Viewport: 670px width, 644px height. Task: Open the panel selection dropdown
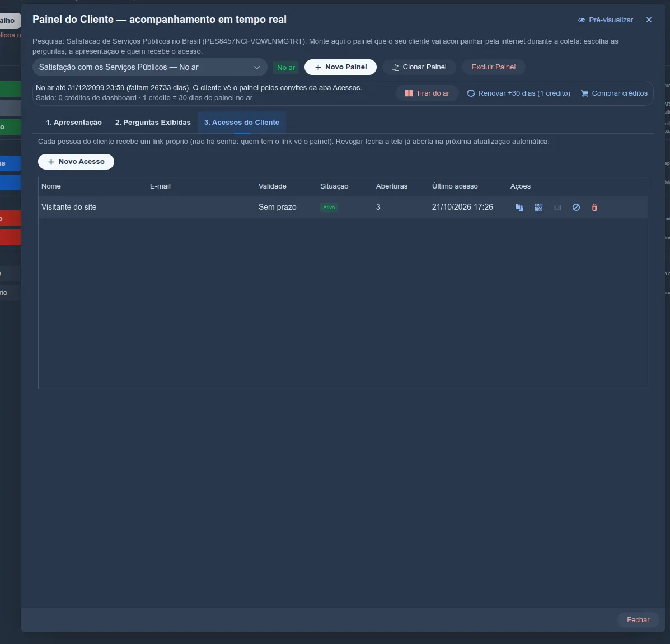tap(150, 67)
